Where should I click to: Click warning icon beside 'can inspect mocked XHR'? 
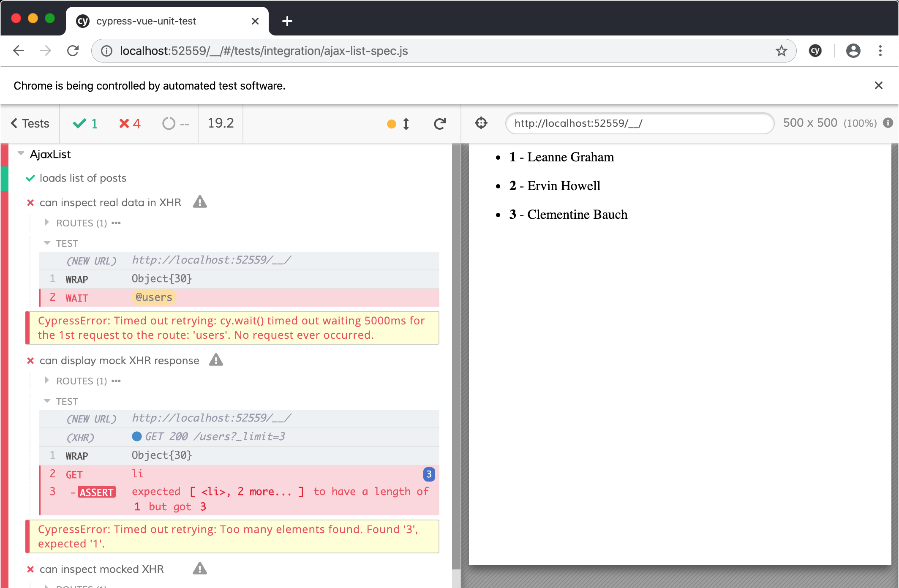(200, 569)
